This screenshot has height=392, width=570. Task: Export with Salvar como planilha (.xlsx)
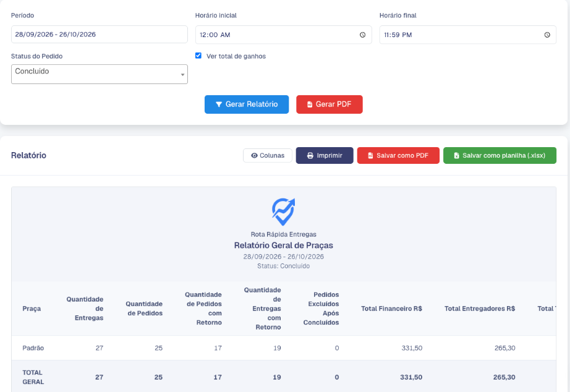point(500,156)
